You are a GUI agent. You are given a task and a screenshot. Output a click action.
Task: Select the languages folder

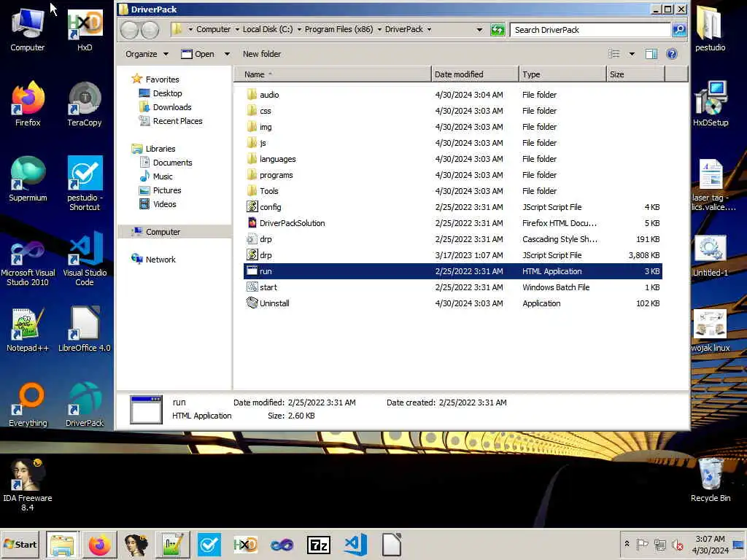[452, 159]
